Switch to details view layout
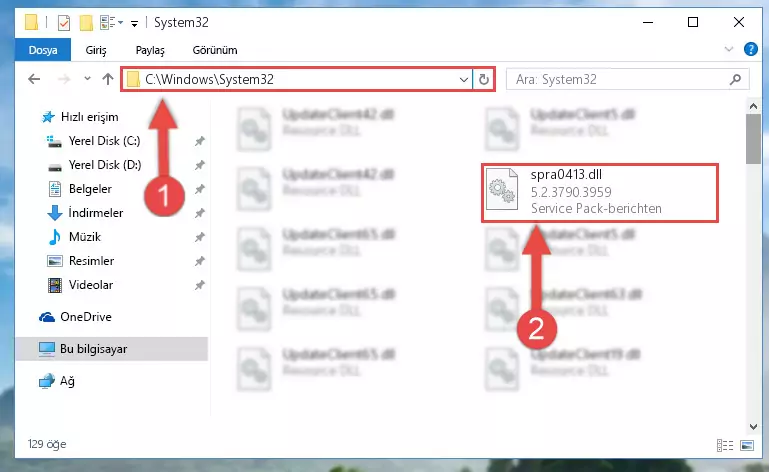The height and width of the screenshot is (472, 769). (725, 445)
